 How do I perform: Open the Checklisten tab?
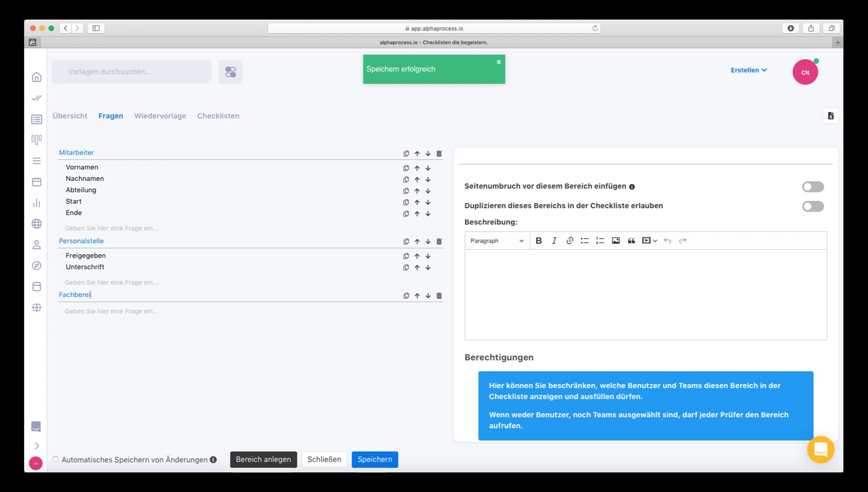tap(218, 116)
